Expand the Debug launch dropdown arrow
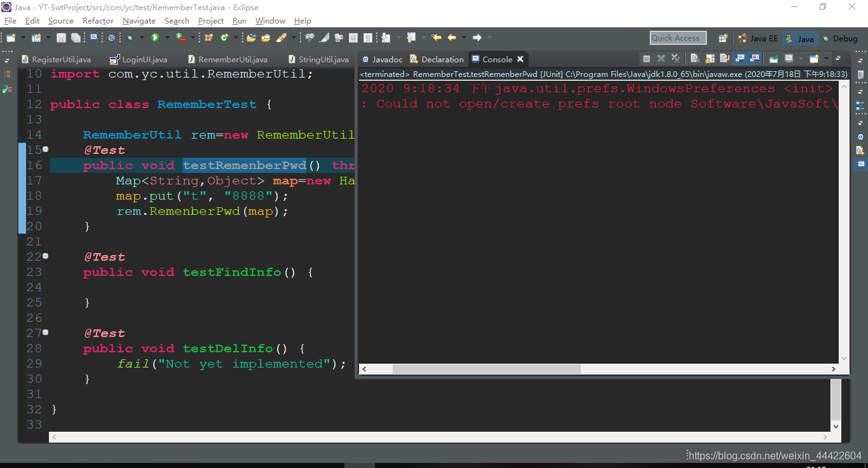 coord(142,38)
